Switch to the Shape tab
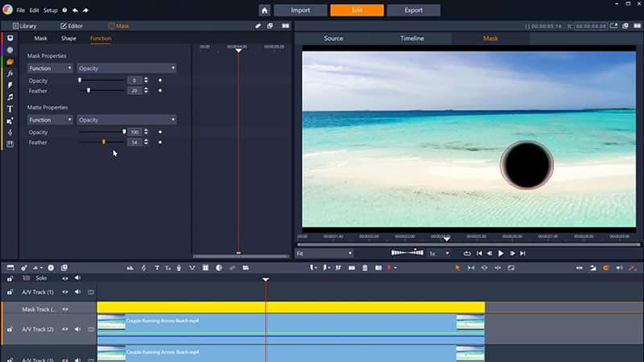Image resolution: width=644 pixels, height=362 pixels. pyautogui.click(x=68, y=38)
